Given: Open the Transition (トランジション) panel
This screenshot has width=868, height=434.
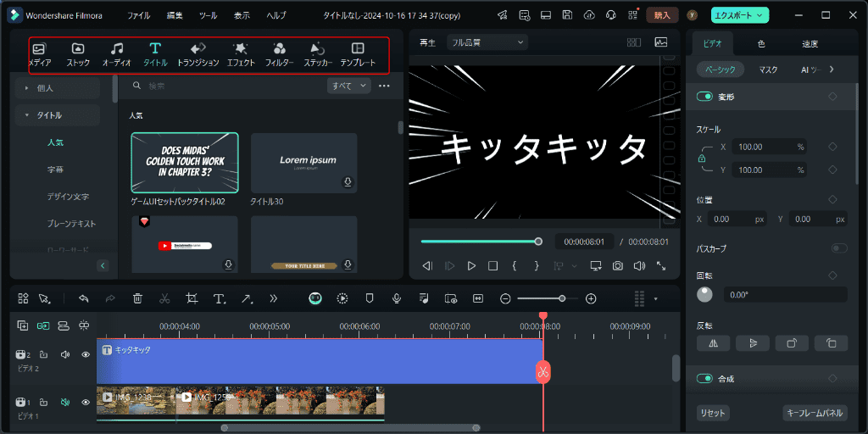Looking at the screenshot, I should pos(198,55).
